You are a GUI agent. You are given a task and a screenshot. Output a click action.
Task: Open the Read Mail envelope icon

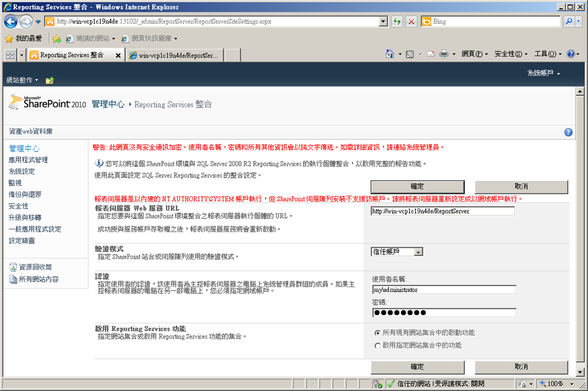point(431,54)
